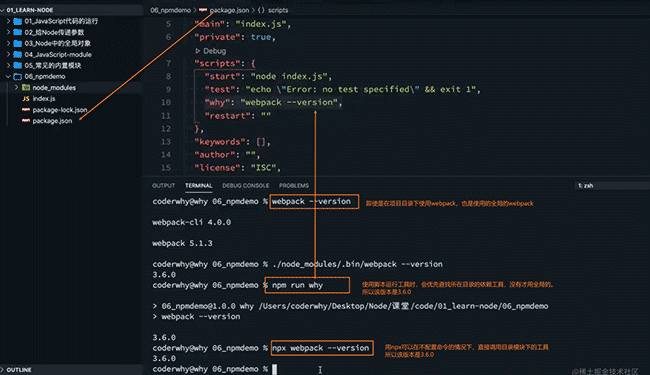Image resolution: width=650 pixels, height=375 pixels.
Task: Click the "start" script key on line 8
Action: pyautogui.click(x=222, y=77)
